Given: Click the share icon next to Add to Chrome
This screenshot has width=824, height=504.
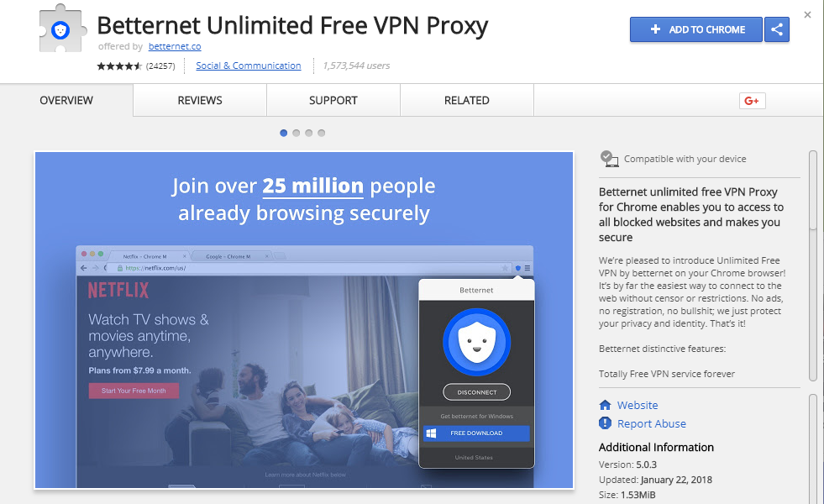Looking at the screenshot, I should [777, 29].
